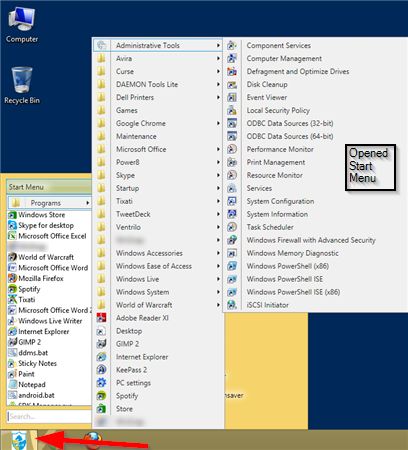Viewport: 408px width, 450px height.
Task: Expand the World of Warcraft folder arrow
Action: tap(218, 305)
